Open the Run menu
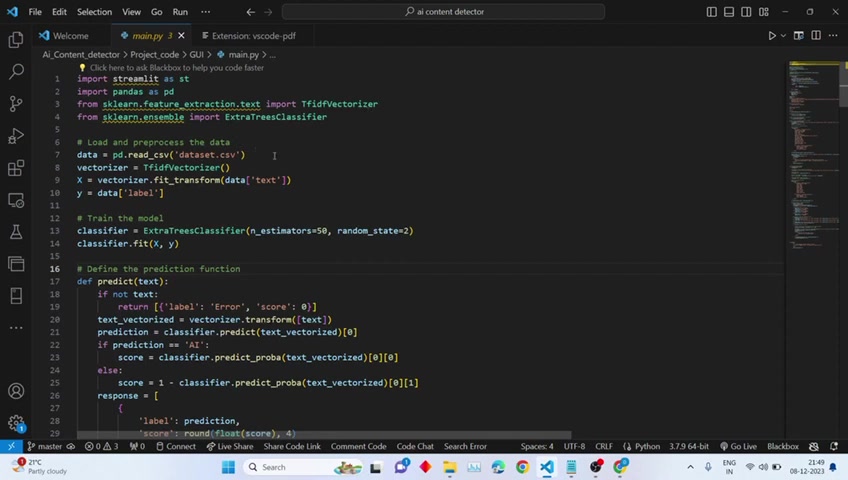 (180, 12)
